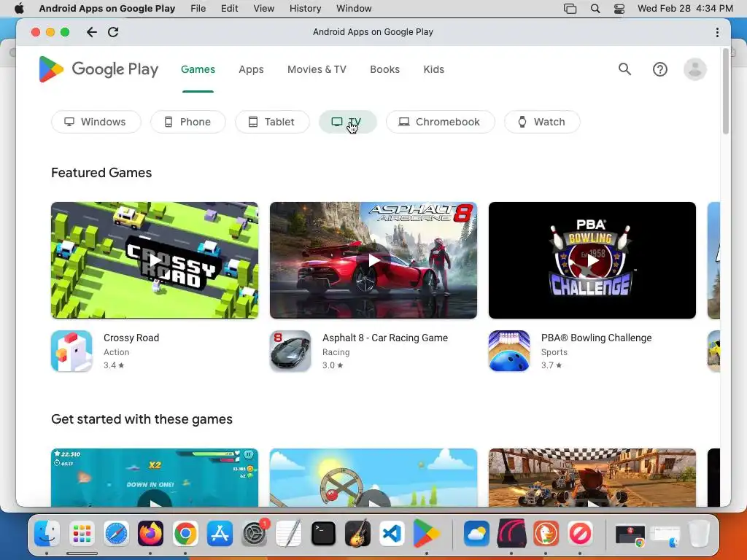Open the File menu in menu bar

point(198,9)
